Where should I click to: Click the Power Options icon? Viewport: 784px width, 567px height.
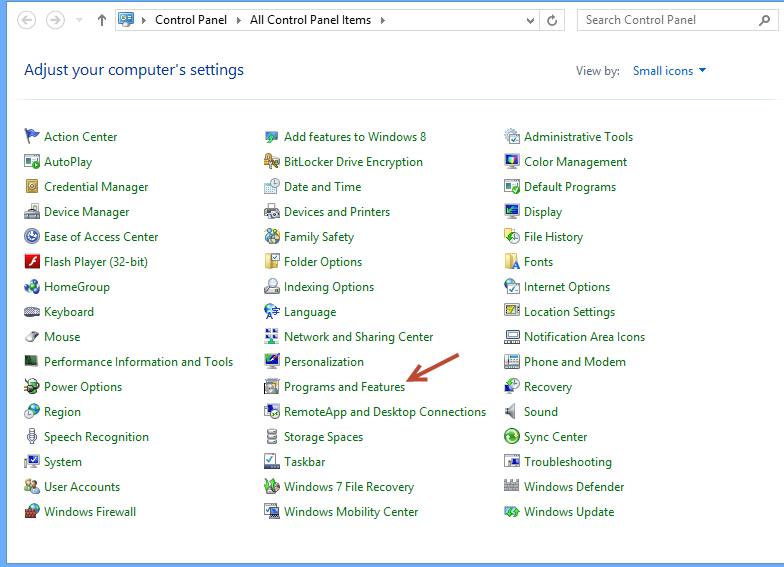32,386
